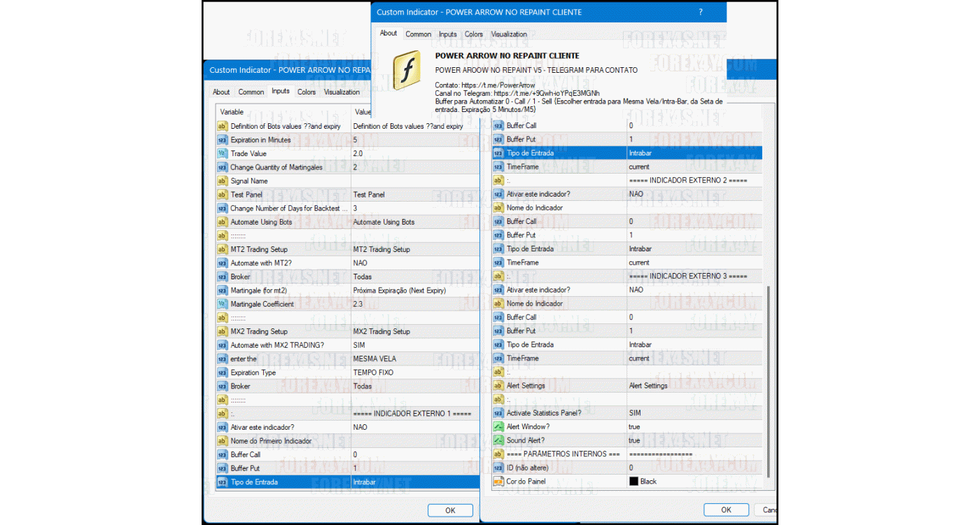
Task: Open Colors tab in back window
Action: click(307, 92)
